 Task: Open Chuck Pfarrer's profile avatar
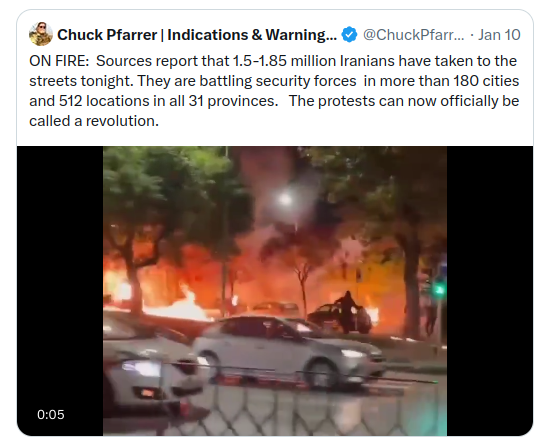(x=41, y=34)
